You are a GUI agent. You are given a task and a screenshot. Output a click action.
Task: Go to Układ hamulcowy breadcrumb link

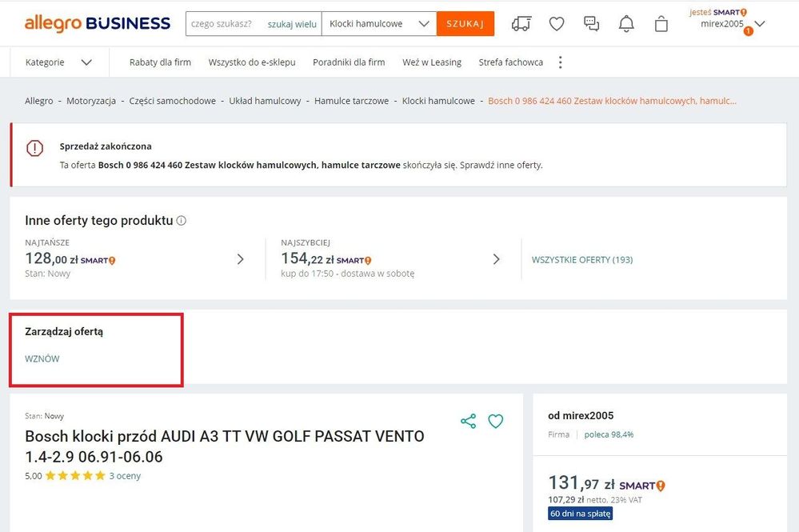pos(265,101)
